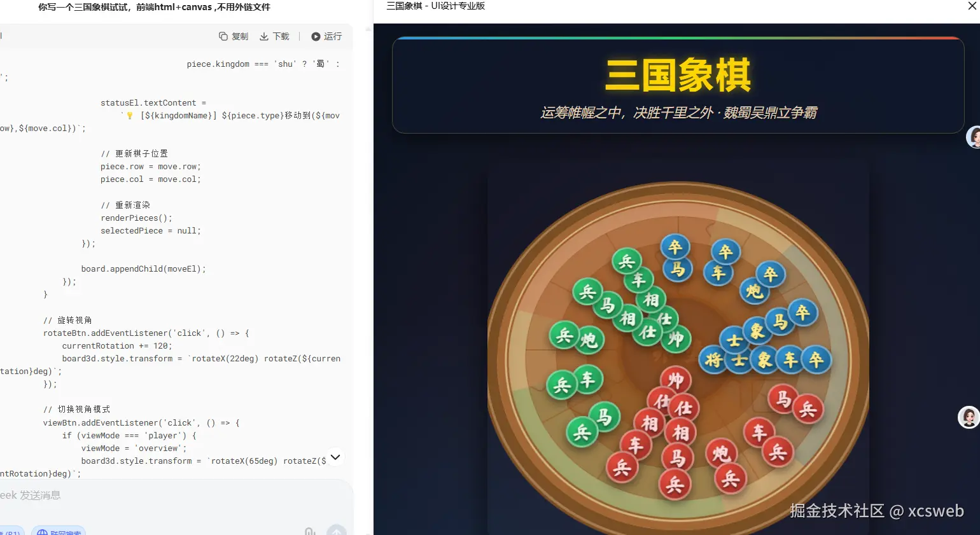Close the 三国象棋 preview panel
This screenshot has height=535, width=980.
coord(972,6)
